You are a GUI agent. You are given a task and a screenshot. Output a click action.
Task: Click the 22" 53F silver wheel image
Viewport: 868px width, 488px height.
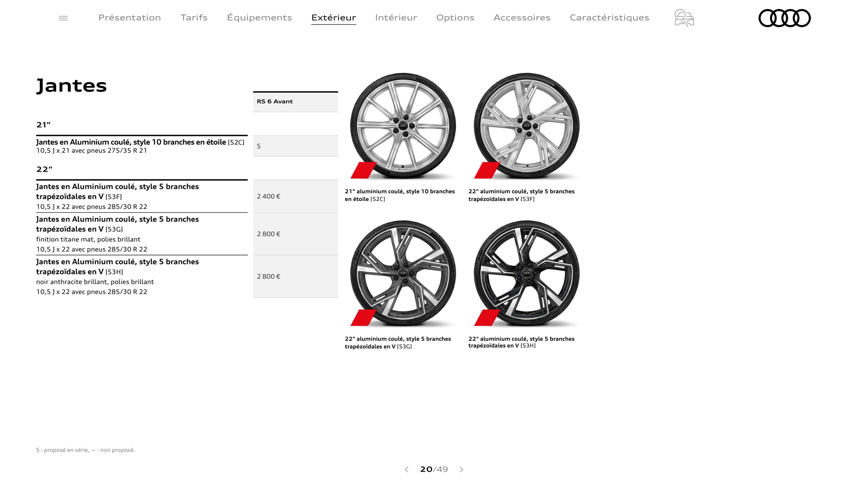click(527, 126)
